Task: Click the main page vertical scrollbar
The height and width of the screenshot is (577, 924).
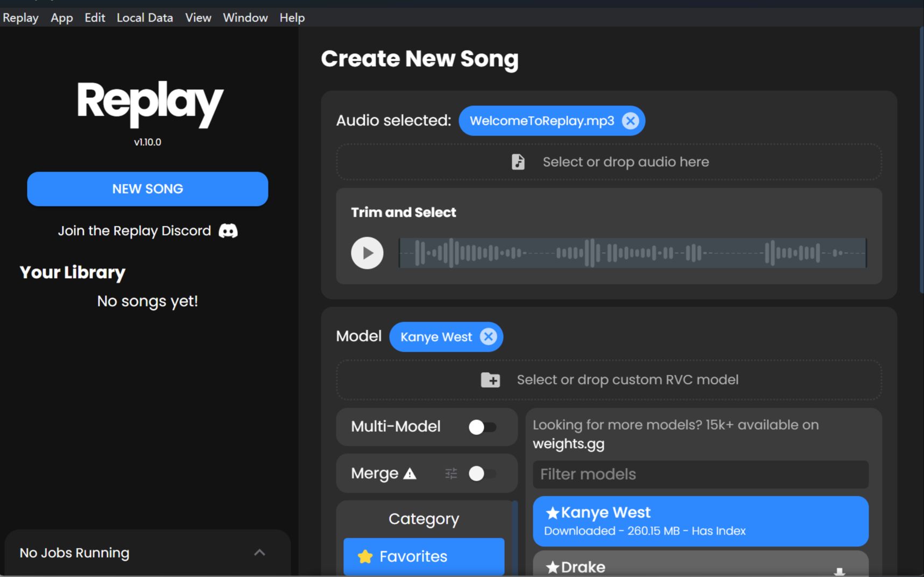Action: (921, 161)
